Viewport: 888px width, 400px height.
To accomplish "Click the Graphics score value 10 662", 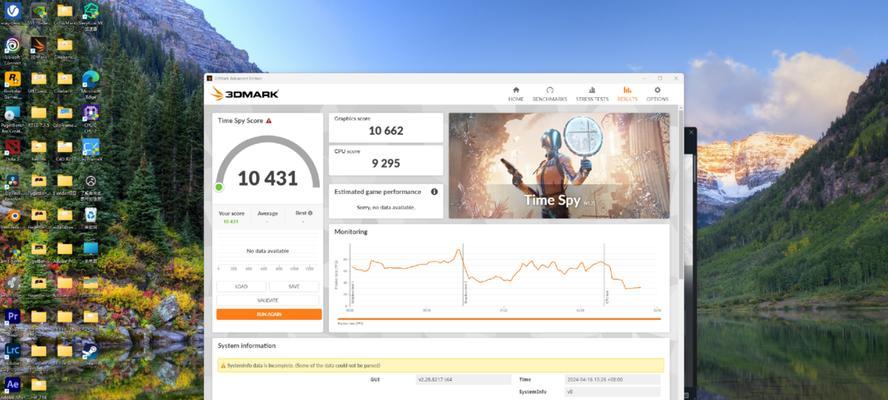I will click(386, 131).
